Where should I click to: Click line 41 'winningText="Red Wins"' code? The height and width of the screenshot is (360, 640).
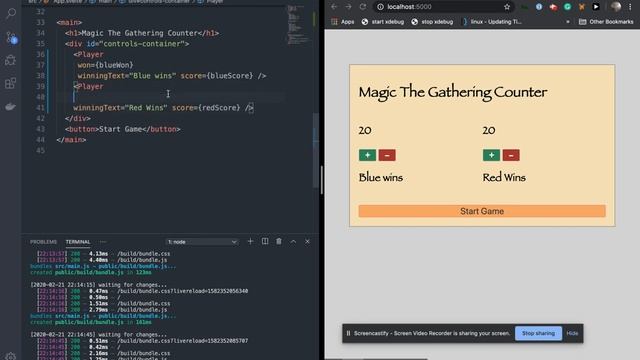coord(120,108)
